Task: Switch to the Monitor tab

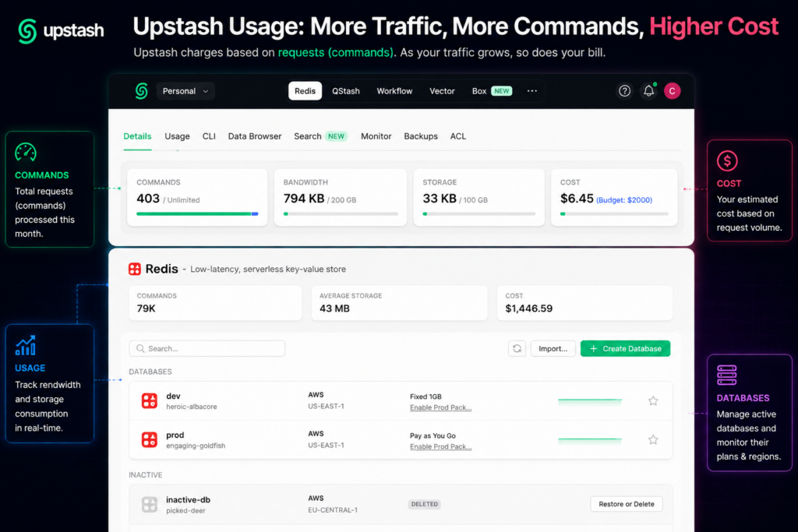Action: (x=376, y=136)
